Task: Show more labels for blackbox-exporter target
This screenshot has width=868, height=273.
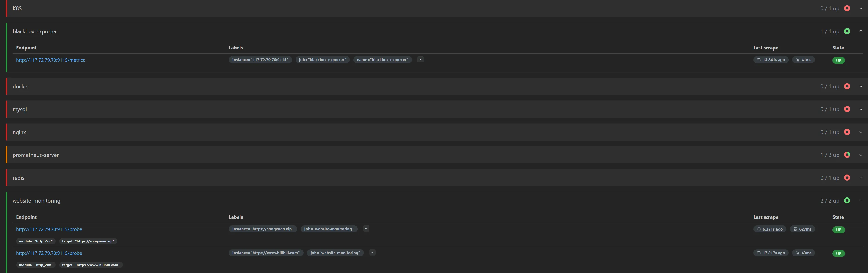Action: [420, 59]
